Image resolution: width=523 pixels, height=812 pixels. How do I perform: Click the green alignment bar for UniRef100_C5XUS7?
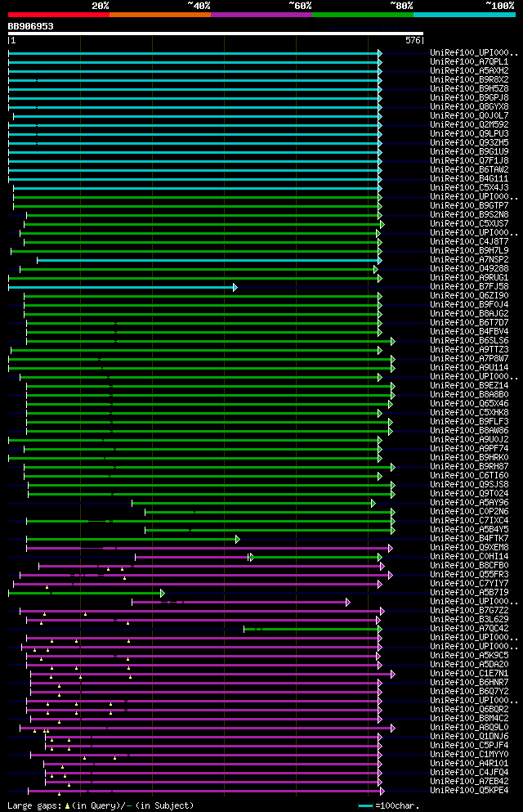click(203, 224)
